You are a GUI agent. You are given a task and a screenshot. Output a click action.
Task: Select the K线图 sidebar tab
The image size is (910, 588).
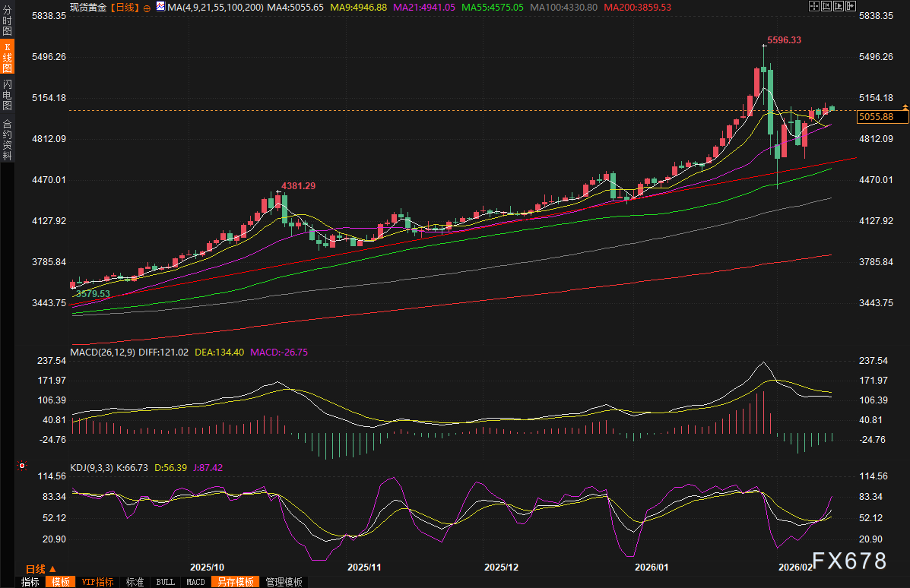coord(7,57)
